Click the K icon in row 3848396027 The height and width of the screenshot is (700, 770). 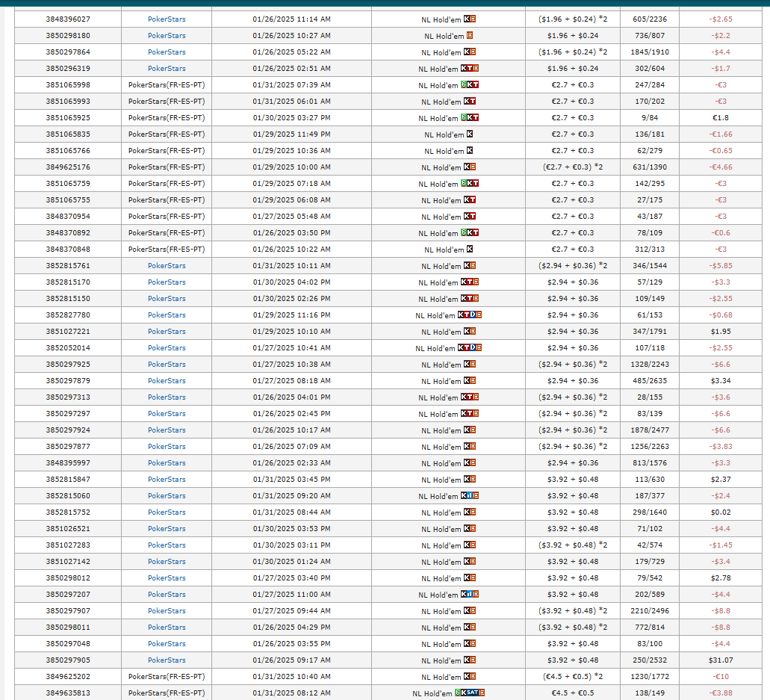click(467, 19)
